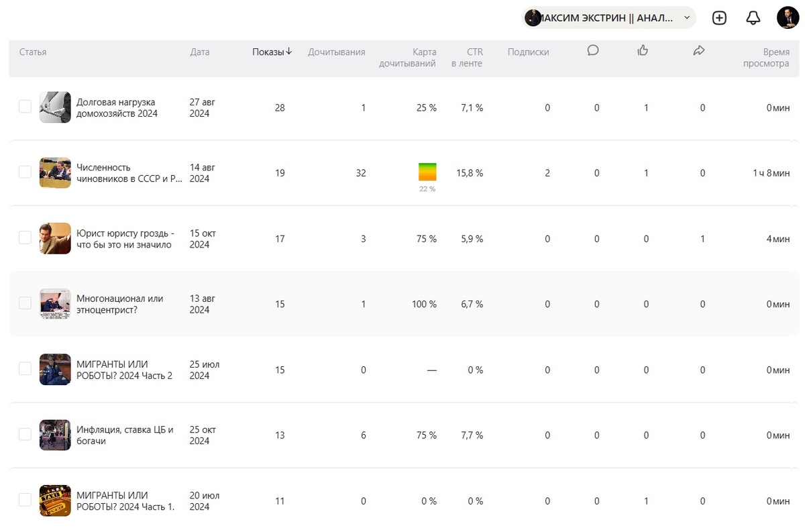
Task: Sort by comments bubble icon column
Action: (x=593, y=50)
